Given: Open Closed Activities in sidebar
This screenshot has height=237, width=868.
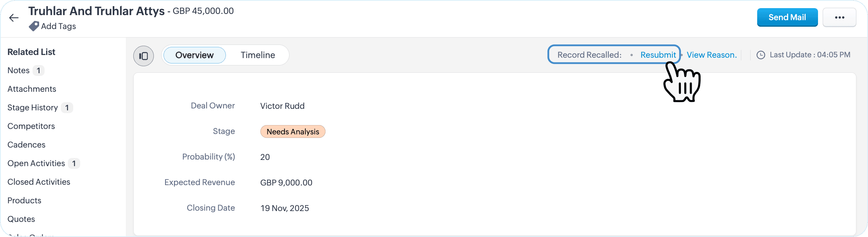Looking at the screenshot, I should click(39, 182).
